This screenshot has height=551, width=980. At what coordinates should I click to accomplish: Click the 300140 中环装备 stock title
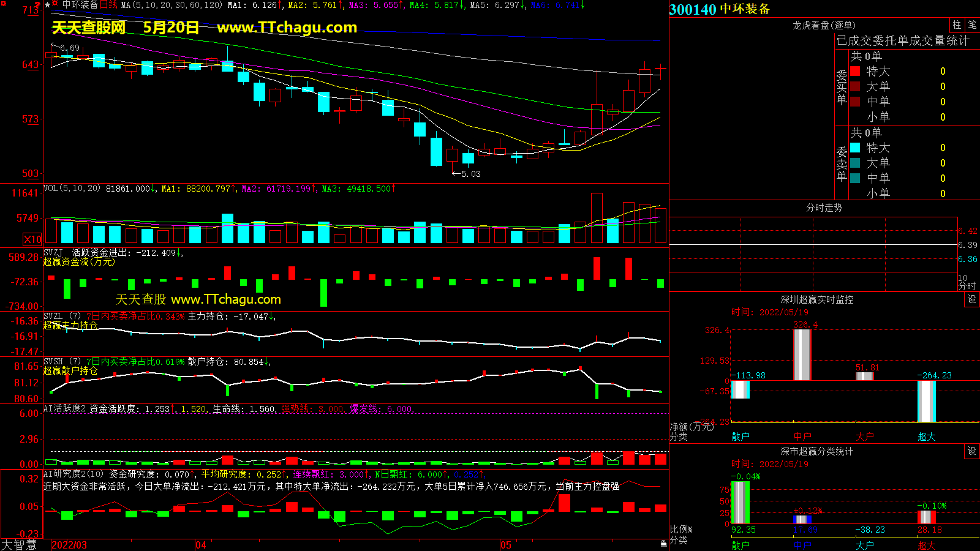(719, 9)
